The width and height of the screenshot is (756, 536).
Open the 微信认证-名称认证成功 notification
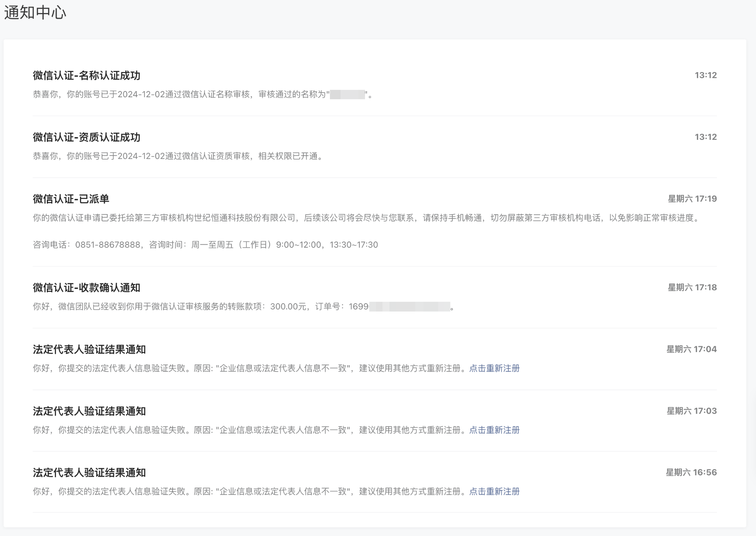[x=87, y=75]
